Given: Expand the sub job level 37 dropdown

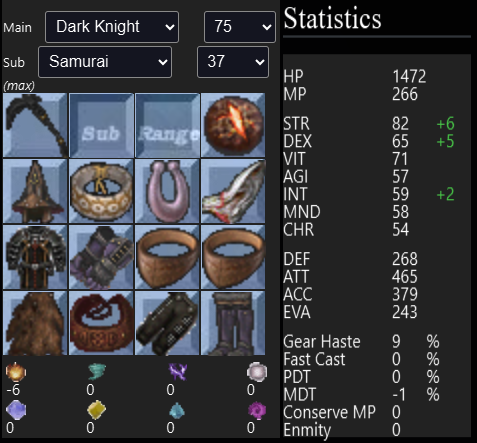Looking at the screenshot, I should point(233,62).
